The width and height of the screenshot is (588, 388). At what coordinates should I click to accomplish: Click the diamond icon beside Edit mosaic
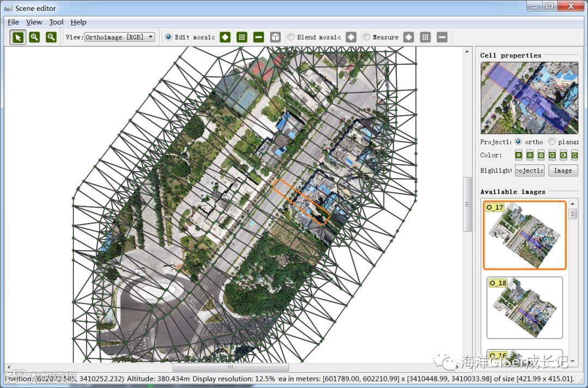225,37
